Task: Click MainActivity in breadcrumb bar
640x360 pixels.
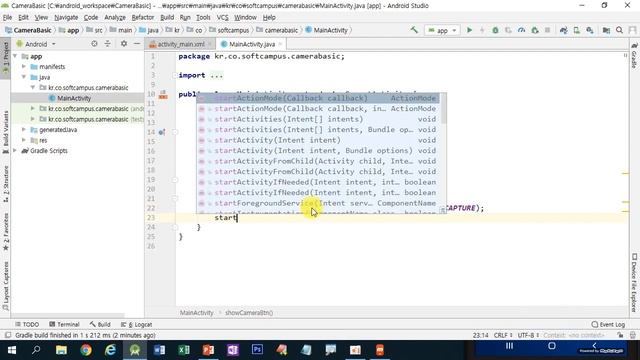Action: pyautogui.click(x=196, y=313)
